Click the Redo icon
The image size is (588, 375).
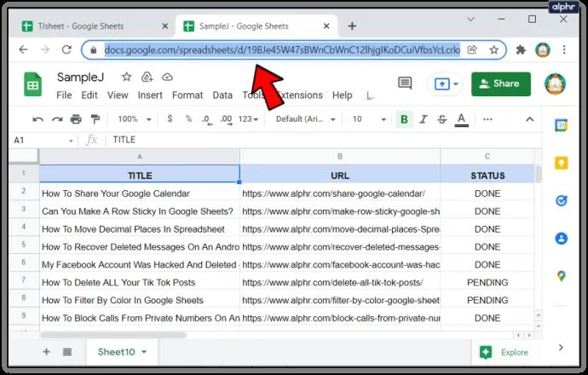click(57, 119)
